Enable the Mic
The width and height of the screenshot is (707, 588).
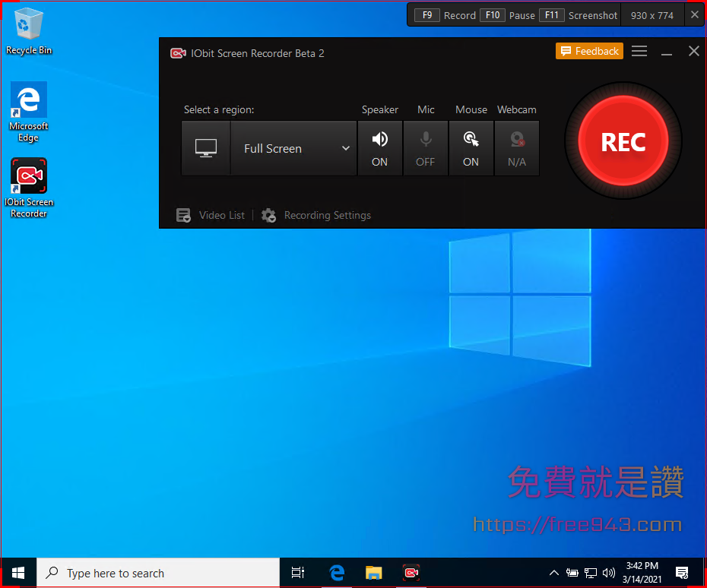pos(426,147)
